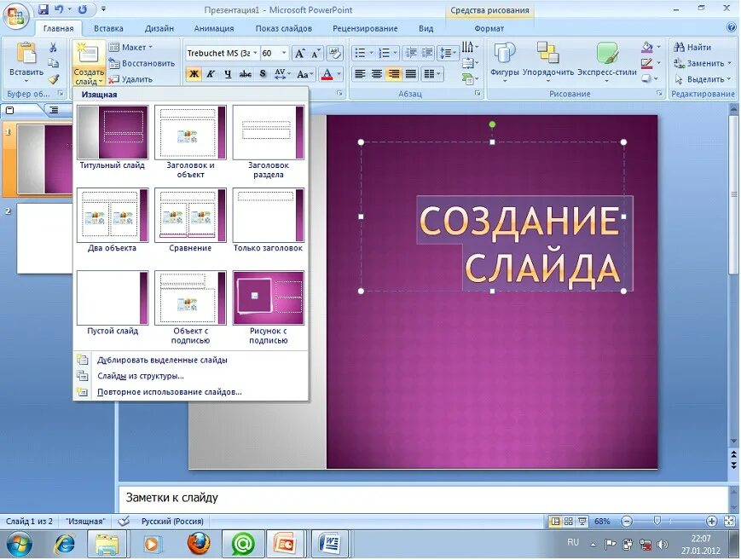The height and width of the screenshot is (560, 741).
Task: Increase font size with large A icon
Action: click(299, 54)
